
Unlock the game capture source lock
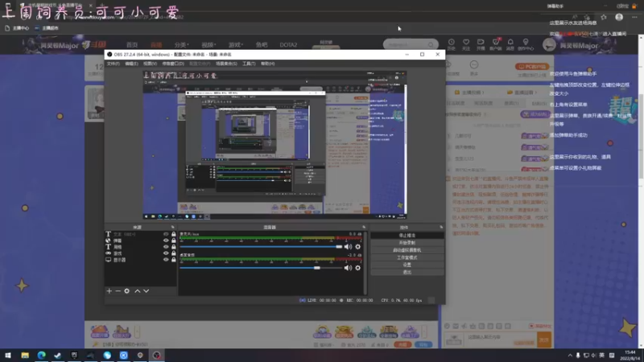(173, 253)
